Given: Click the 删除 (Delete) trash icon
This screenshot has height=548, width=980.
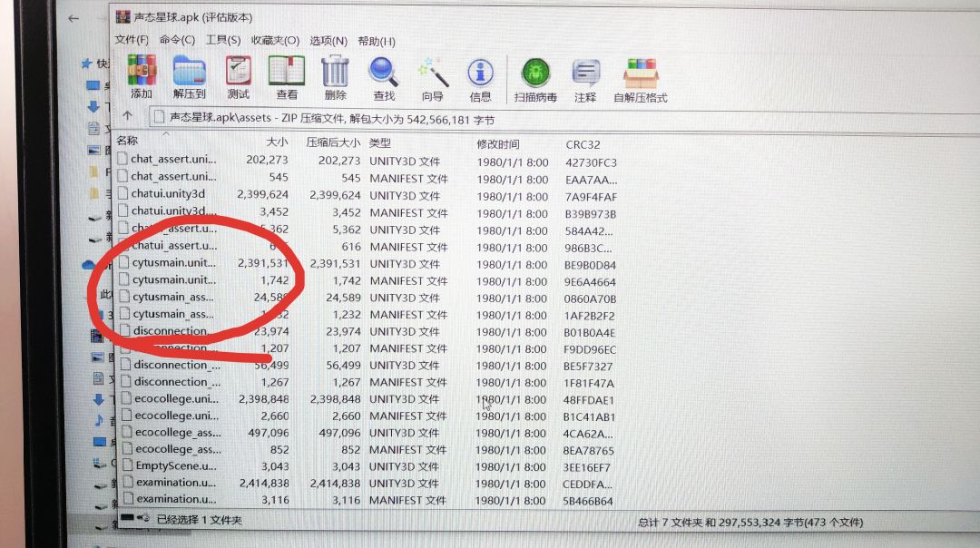Looking at the screenshot, I should coord(335,72).
